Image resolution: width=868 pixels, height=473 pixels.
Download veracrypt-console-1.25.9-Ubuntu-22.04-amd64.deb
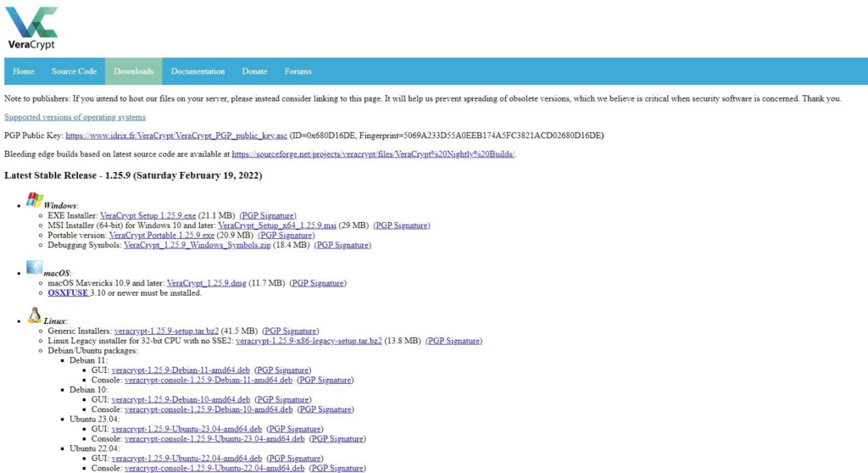tap(214, 468)
